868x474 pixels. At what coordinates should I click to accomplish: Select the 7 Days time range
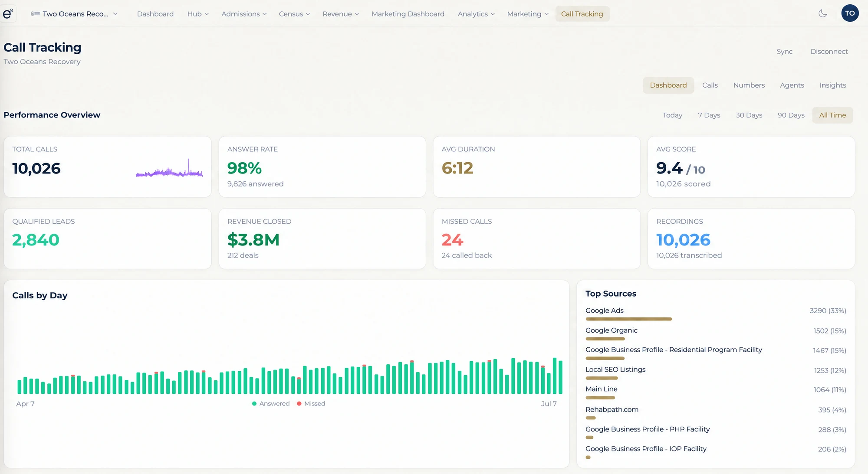click(x=709, y=115)
